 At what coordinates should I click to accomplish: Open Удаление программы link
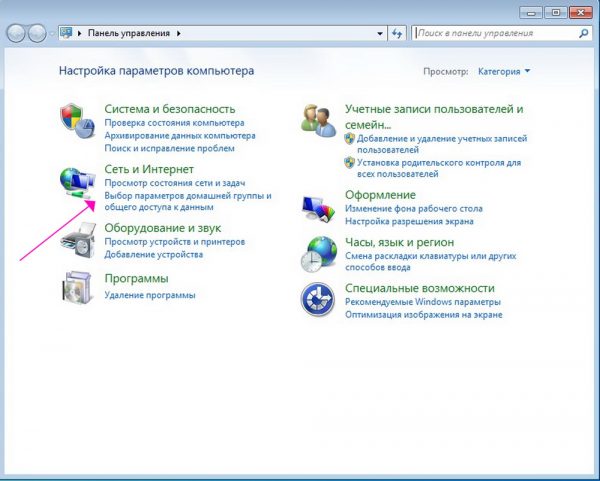(150, 295)
